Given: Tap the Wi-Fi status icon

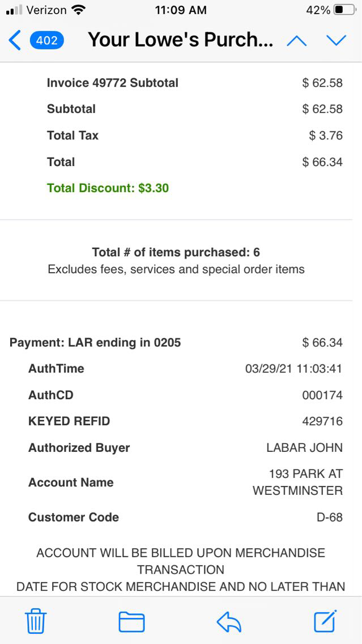Looking at the screenshot, I should (79, 10).
